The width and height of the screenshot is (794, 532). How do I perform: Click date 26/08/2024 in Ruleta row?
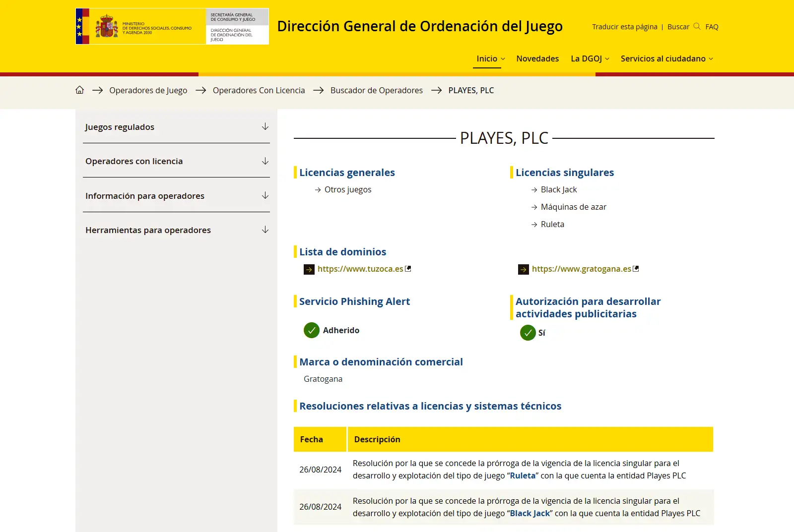tap(320, 470)
